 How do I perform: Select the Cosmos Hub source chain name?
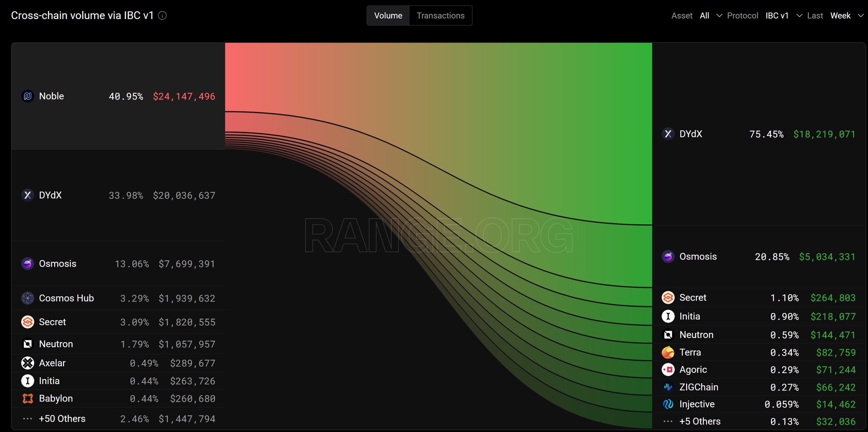(x=67, y=298)
